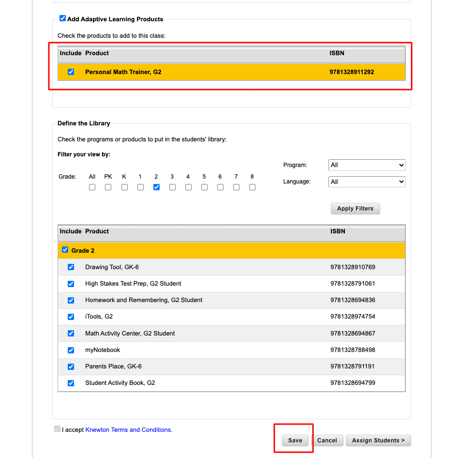This screenshot has width=476, height=458.
Task: Uncheck iTools, G2 include box
Action: (71, 317)
